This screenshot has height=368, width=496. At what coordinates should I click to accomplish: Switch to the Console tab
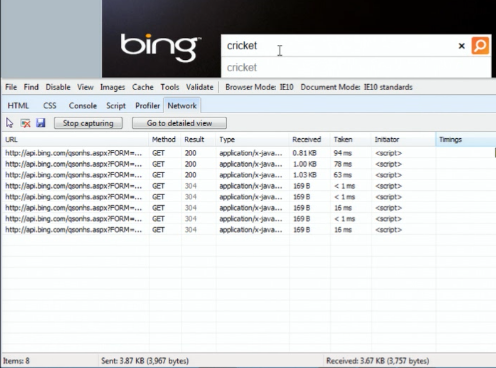(x=83, y=106)
